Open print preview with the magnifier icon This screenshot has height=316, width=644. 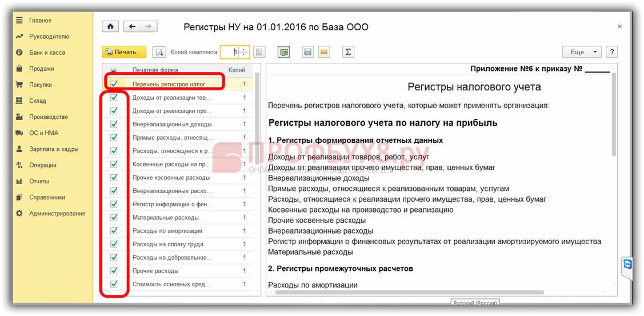coord(158,52)
